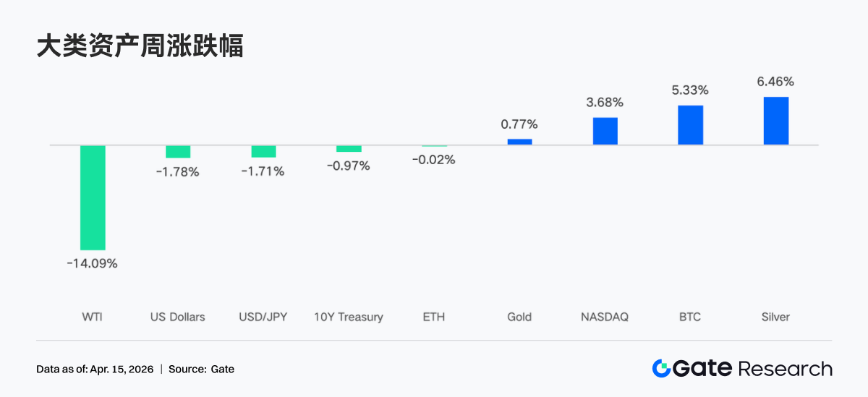Click the -0.02% ETH value label
Screen dimensions: 868x397
(434, 160)
